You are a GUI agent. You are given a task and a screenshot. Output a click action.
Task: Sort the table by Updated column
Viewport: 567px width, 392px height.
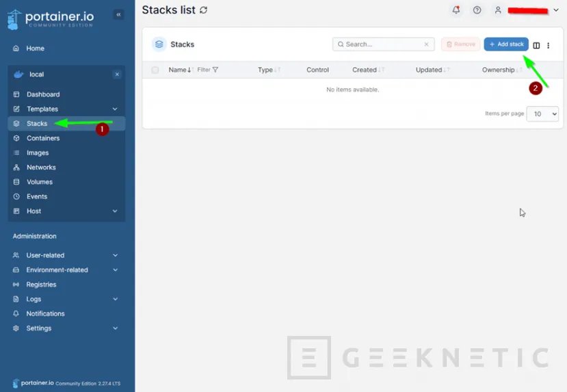(432, 70)
